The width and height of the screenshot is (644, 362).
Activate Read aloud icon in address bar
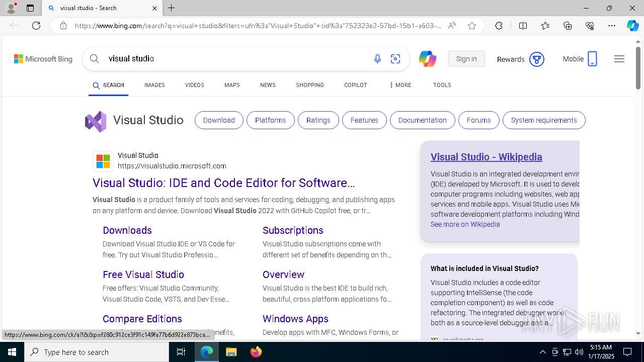pyautogui.click(x=452, y=26)
